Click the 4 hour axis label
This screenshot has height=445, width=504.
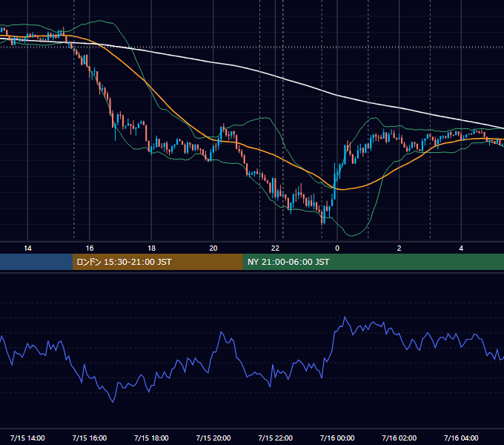point(461,248)
